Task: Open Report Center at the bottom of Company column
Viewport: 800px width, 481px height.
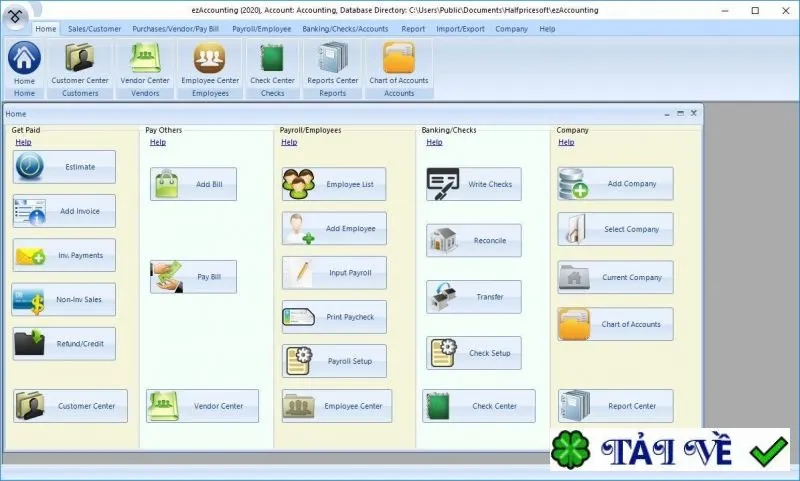Action: [x=616, y=406]
